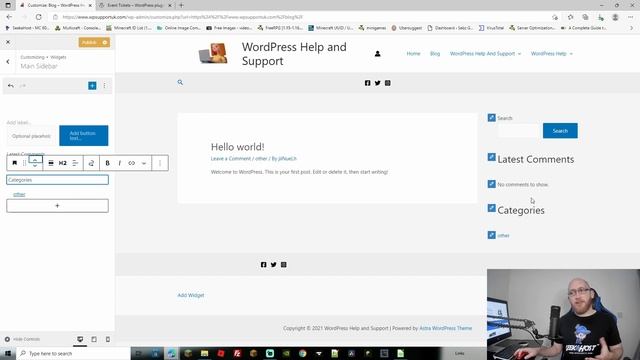Open the Blog menu item
Image resolution: width=640 pixels, height=360 pixels.
click(435, 53)
